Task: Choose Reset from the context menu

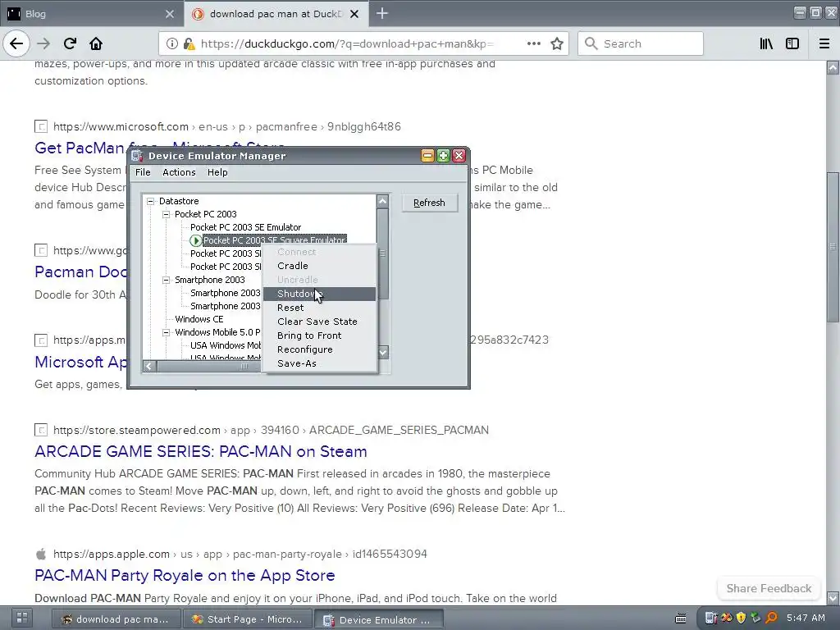Action: (319, 308)
